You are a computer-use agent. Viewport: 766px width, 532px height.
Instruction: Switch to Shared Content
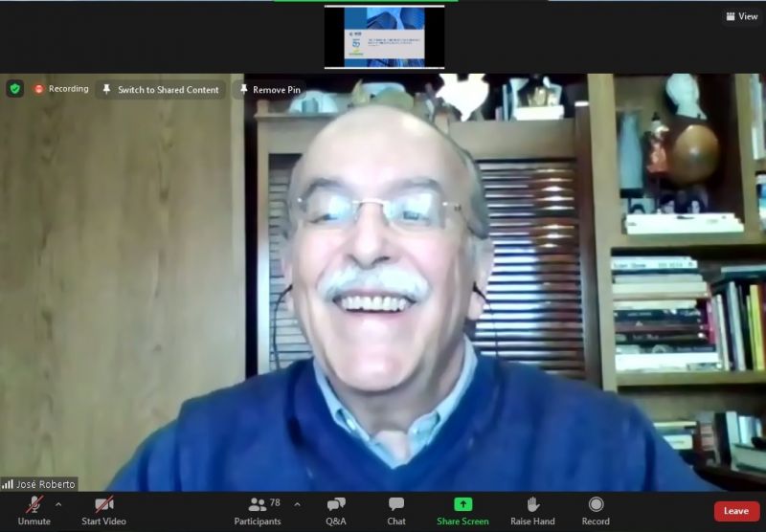coord(160,90)
